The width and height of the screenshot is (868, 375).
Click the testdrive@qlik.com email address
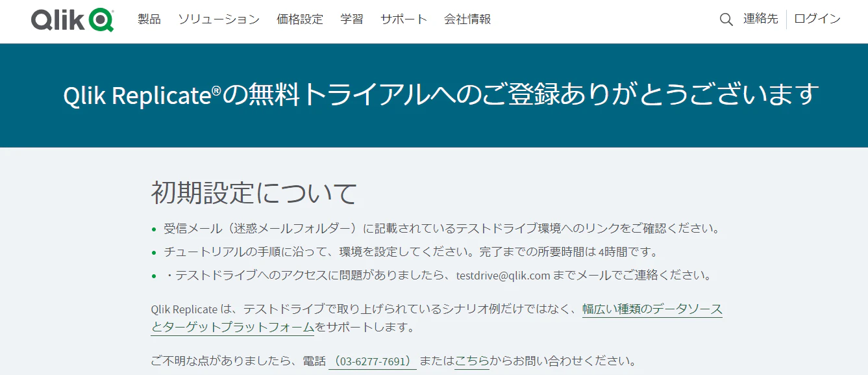[x=503, y=276]
